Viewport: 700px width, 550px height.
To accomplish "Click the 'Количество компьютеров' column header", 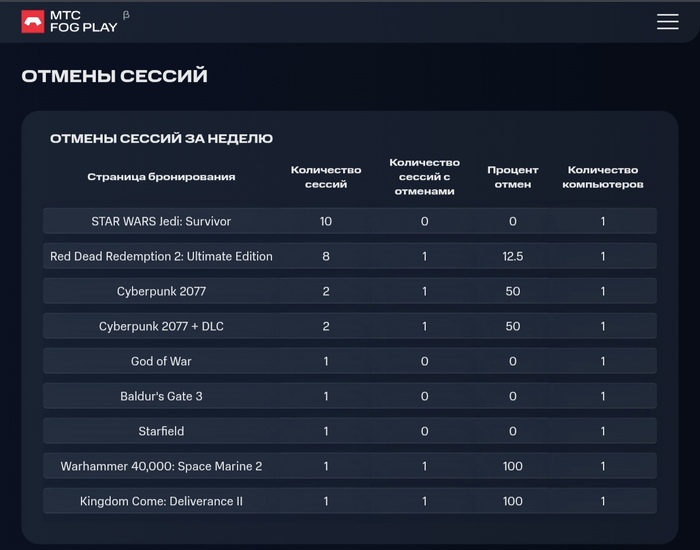I will [x=603, y=177].
